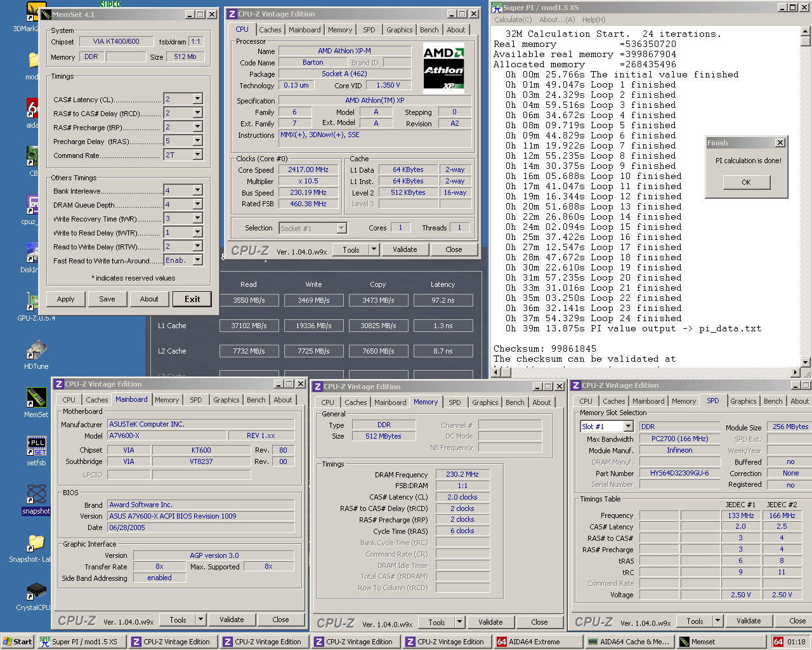The image size is (812, 650).
Task: Click the Super PI vertical scrollbar down arrow
Action: (x=806, y=362)
